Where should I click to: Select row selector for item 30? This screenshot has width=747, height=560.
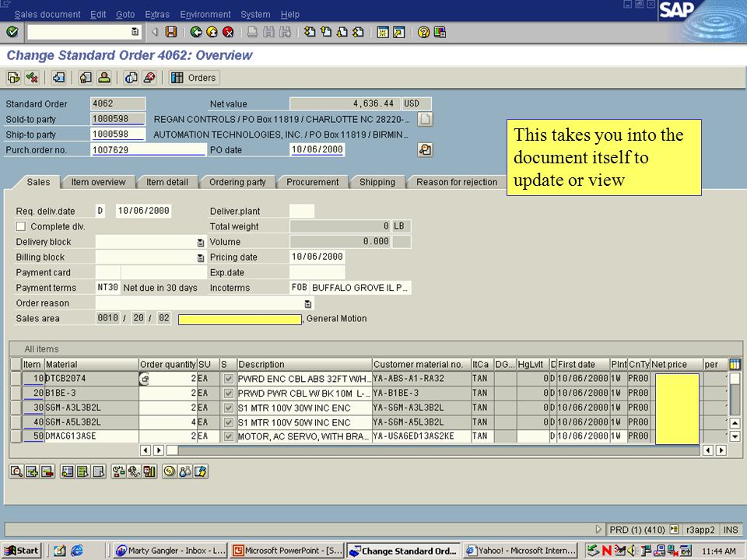pyautogui.click(x=16, y=408)
